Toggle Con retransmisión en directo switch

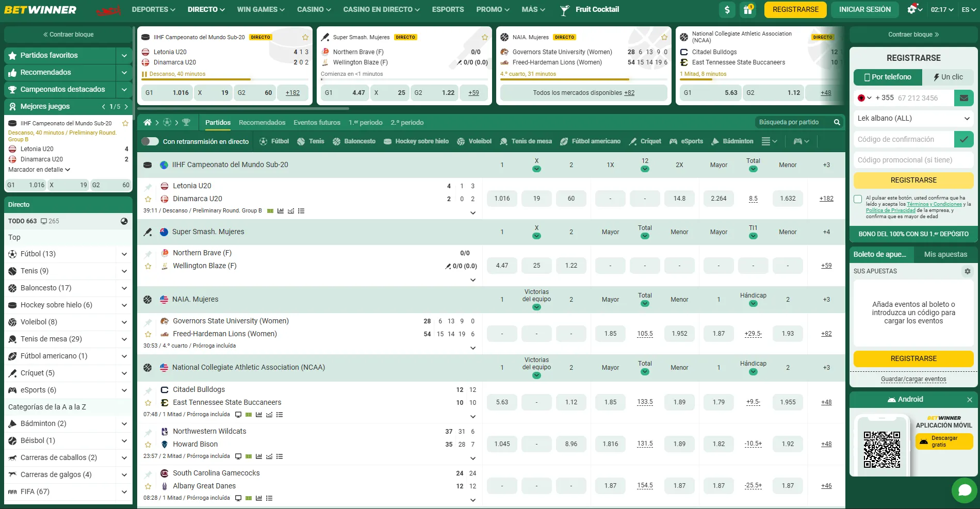[x=150, y=141]
